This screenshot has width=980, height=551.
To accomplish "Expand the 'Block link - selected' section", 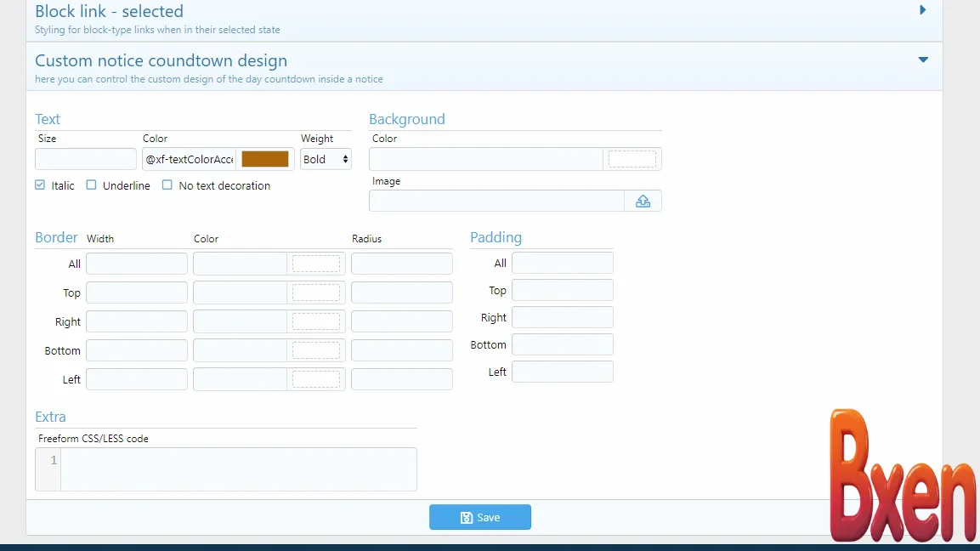I will (x=923, y=11).
